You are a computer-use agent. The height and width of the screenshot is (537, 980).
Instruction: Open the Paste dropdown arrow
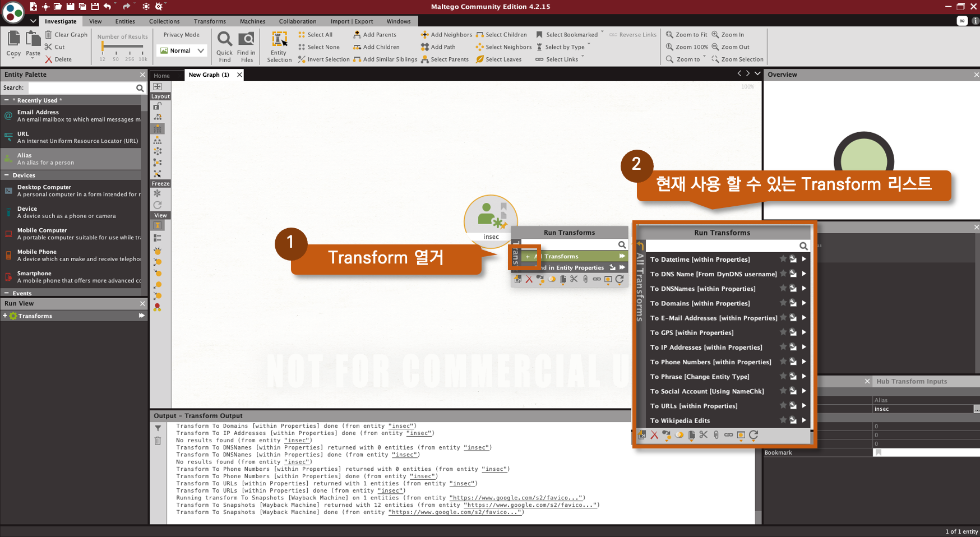tap(33, 59)
